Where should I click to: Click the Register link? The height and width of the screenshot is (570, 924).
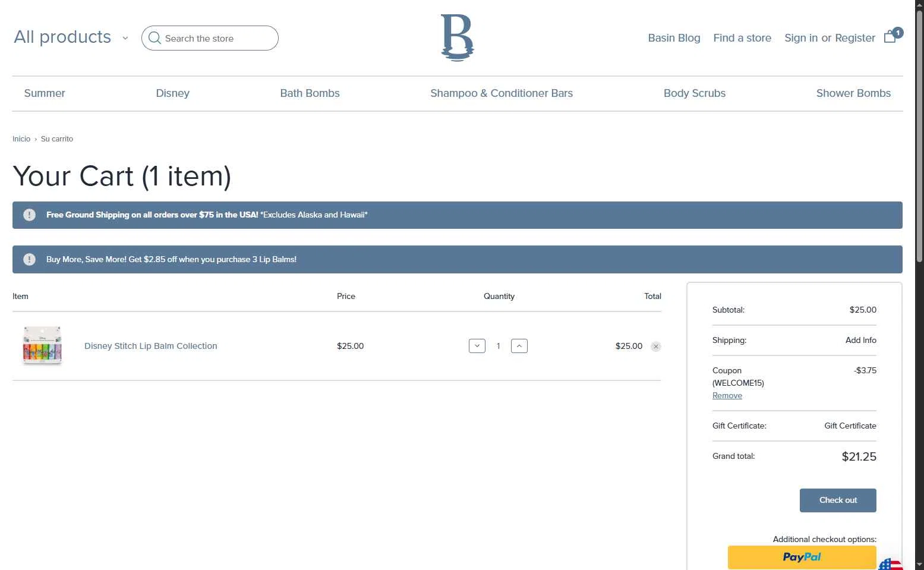pyautogui.click(x=855, y=38)
